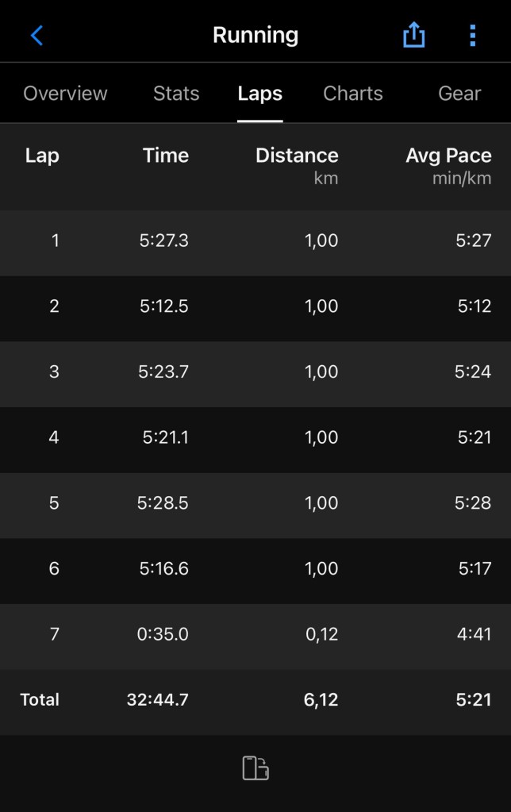The image size is (511, 812).
Task: Tap the device layout icon at bottom
Action: point(255,768)
